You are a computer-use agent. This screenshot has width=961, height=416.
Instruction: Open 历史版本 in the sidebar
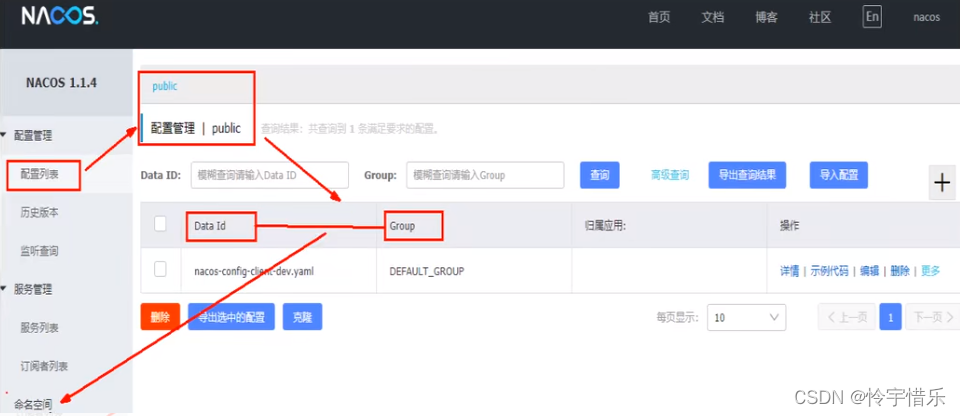(x=40, y=213)
